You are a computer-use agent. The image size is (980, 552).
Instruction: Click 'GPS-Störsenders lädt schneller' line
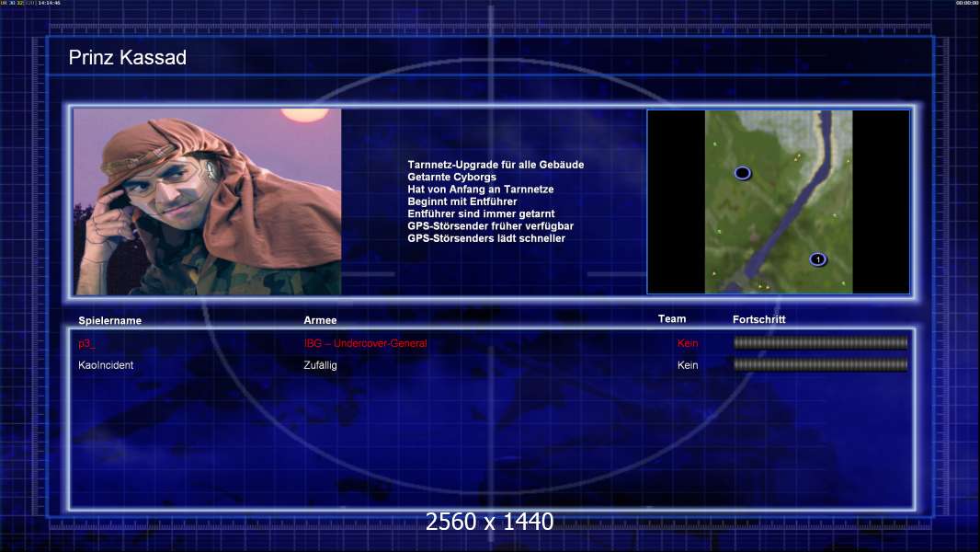tap(486, 238)
